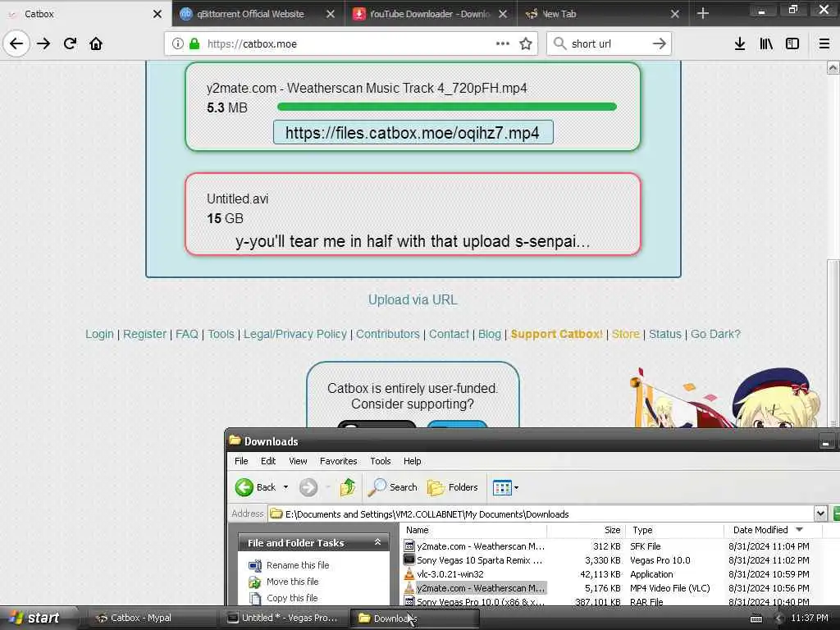
Task: Toggle the Folders pane button
Action: pos(453,487)
